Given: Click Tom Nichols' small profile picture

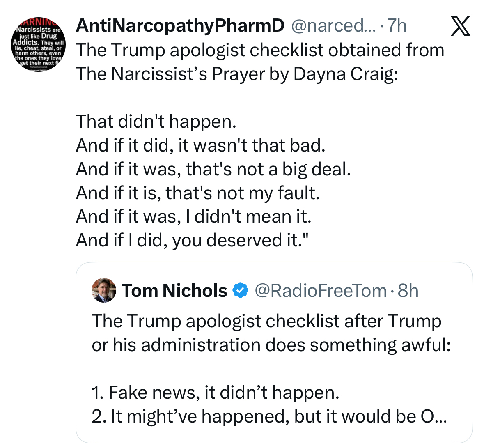Looking at the screenshot, I should point(104,290).
